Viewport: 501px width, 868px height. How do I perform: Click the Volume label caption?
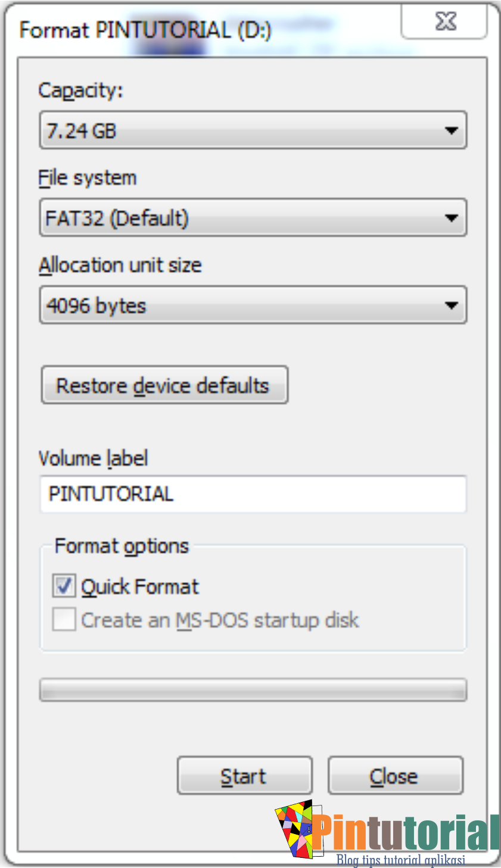point(93,458)
